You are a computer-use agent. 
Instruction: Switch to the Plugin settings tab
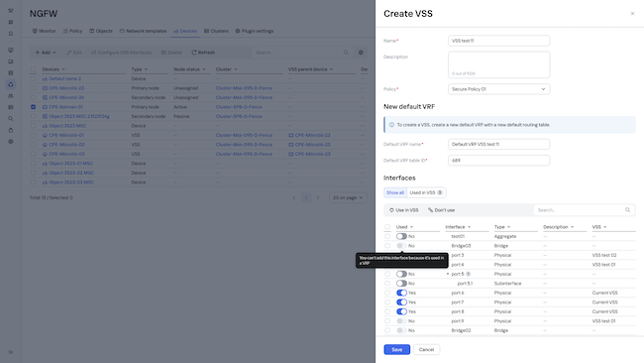(255, 31)
